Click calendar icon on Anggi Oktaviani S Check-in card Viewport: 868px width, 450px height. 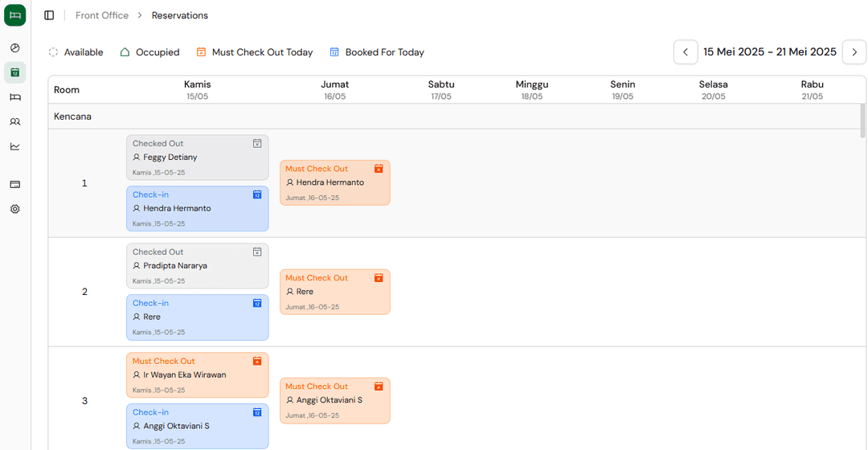257,412
